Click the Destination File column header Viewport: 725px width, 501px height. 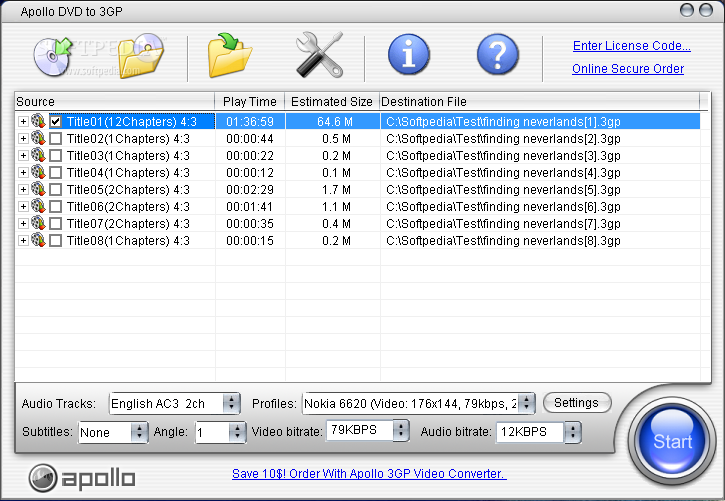click(x=540, y=101)
